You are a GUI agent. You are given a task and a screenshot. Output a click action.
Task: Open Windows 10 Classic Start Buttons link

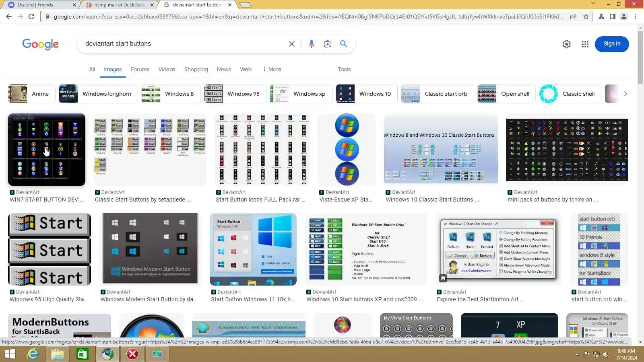(x=432, y=200)
